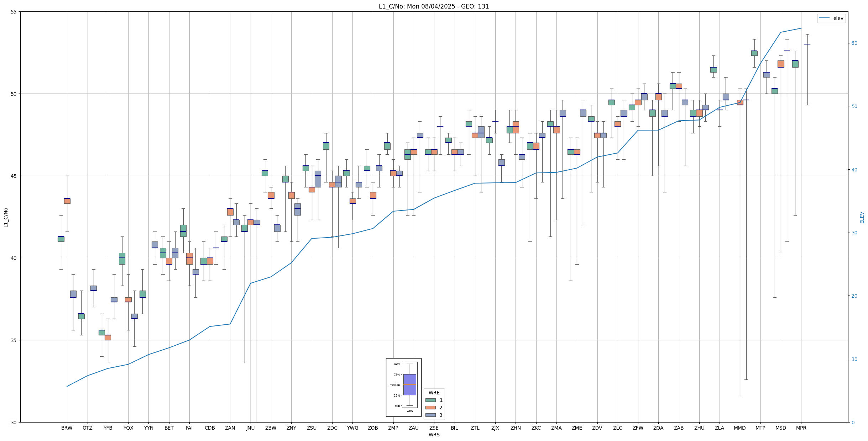Click the orange BRW box near 43.5
Viewport: 868px width, 441px height.
(x=67, y=201)
